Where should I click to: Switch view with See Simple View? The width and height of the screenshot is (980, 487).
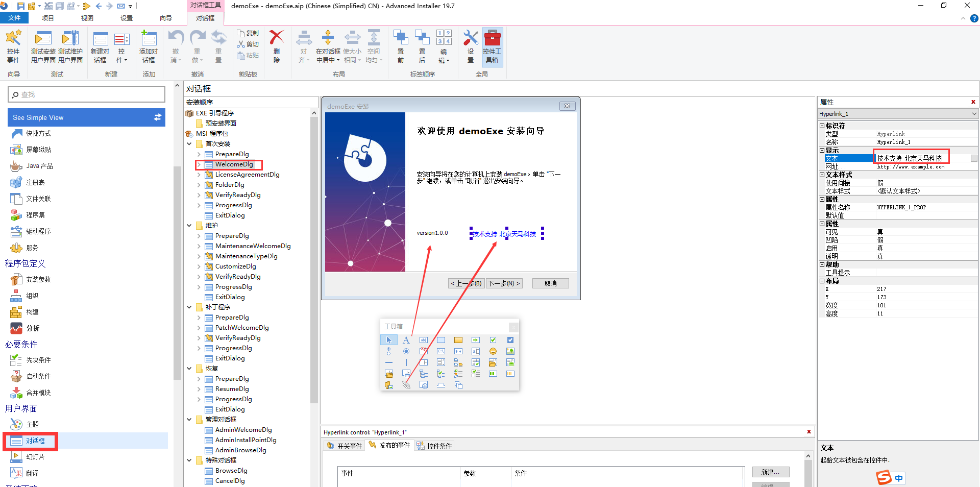(86, 117)
